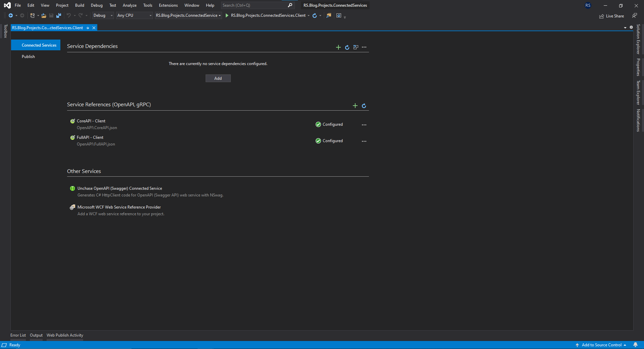Expand the debug target dropdown arrow
This screenshot has height=349, width=644.
point(309,15)
